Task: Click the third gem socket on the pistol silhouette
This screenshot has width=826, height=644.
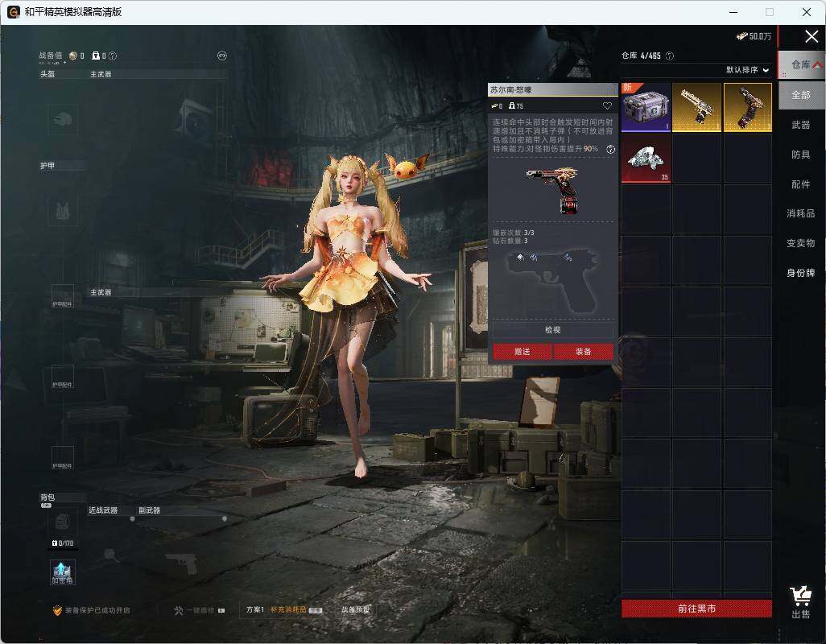Action: (x=568, y=257)
